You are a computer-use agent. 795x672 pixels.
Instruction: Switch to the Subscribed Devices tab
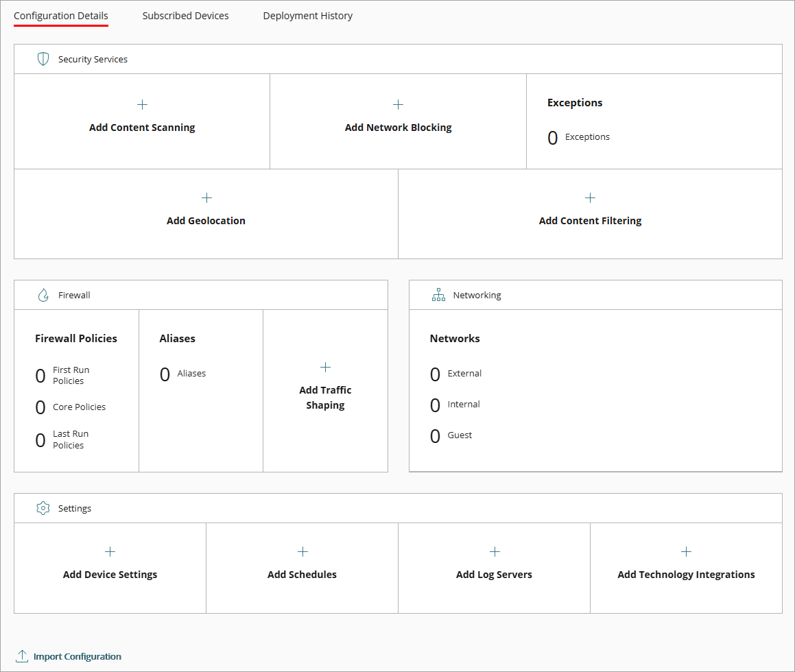point(185,15)
